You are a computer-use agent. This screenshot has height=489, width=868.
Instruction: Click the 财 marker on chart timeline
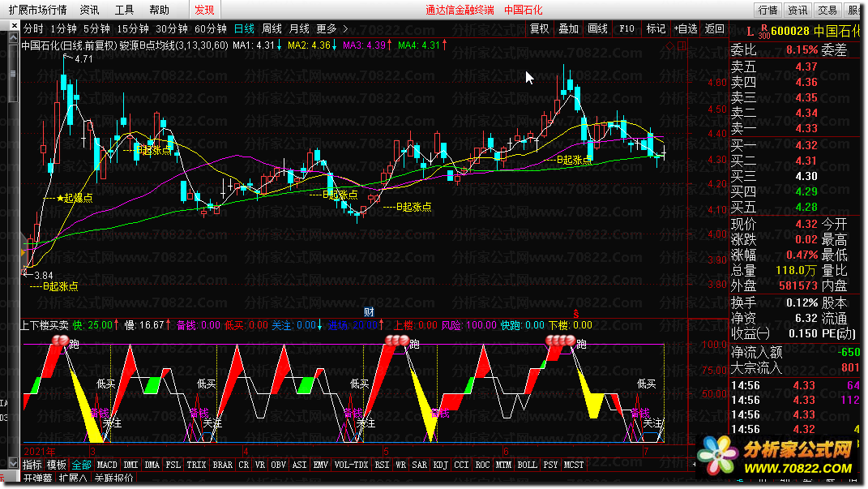pyautogui.click(x=369, y=312)
